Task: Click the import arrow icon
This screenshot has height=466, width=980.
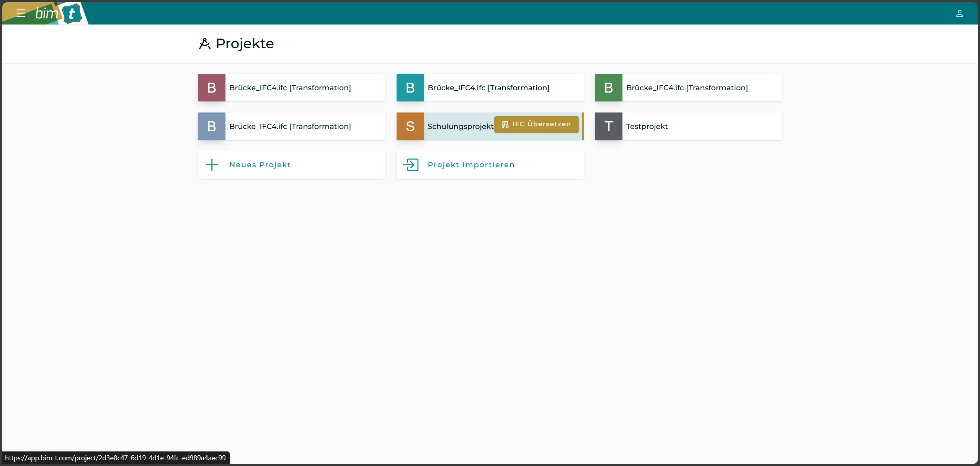Action: [410, 165]
